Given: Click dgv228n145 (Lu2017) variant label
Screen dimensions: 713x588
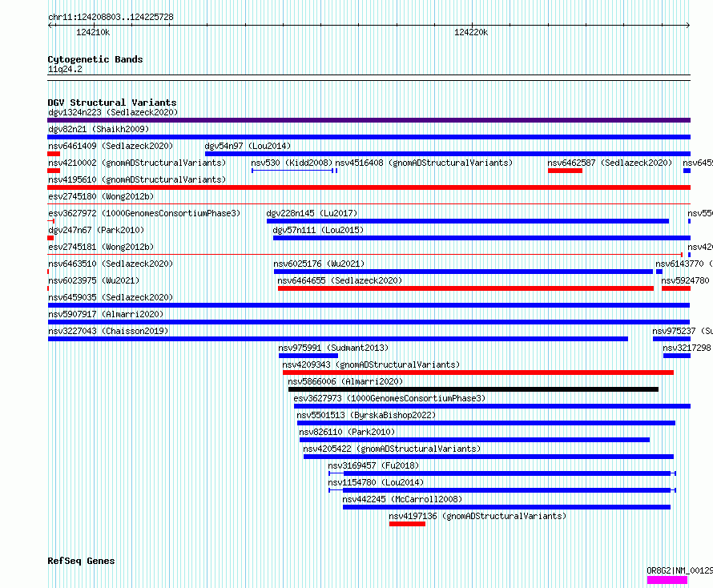Looking at the screenshot, I should [x=312, y=213].
